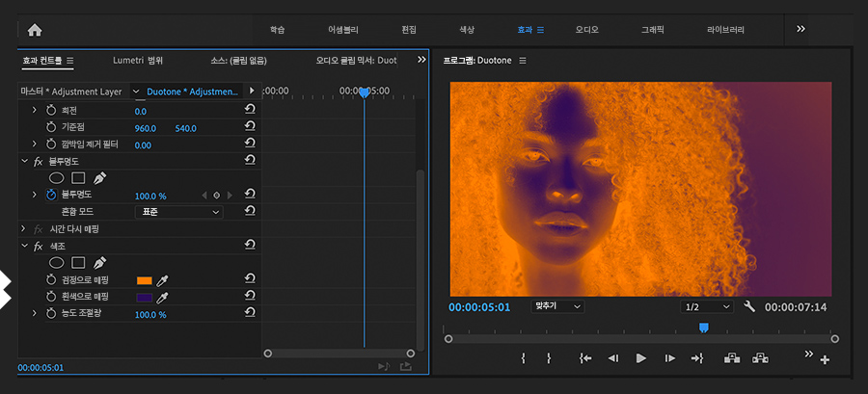The height and width of the screenshot is (394, 868).
Task: Open the orange 검정으로 매핑 color swatch
Action: (x=144, y=280)
